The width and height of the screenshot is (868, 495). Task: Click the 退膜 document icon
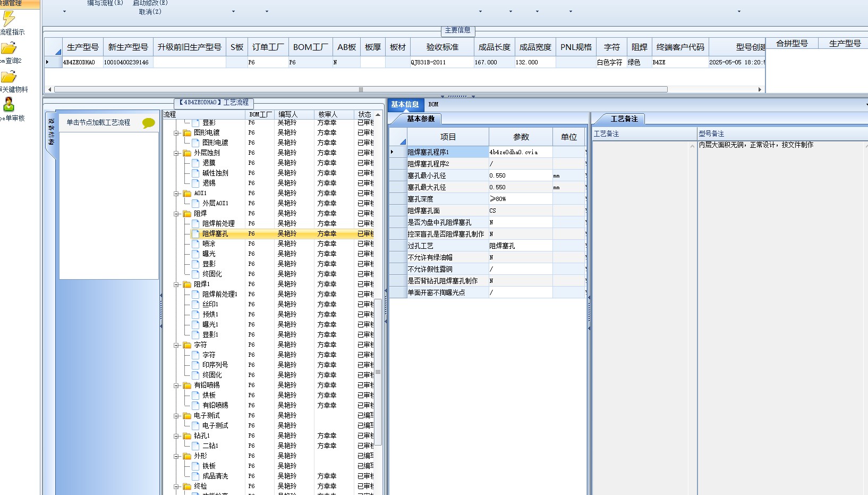tap(195, 163)
